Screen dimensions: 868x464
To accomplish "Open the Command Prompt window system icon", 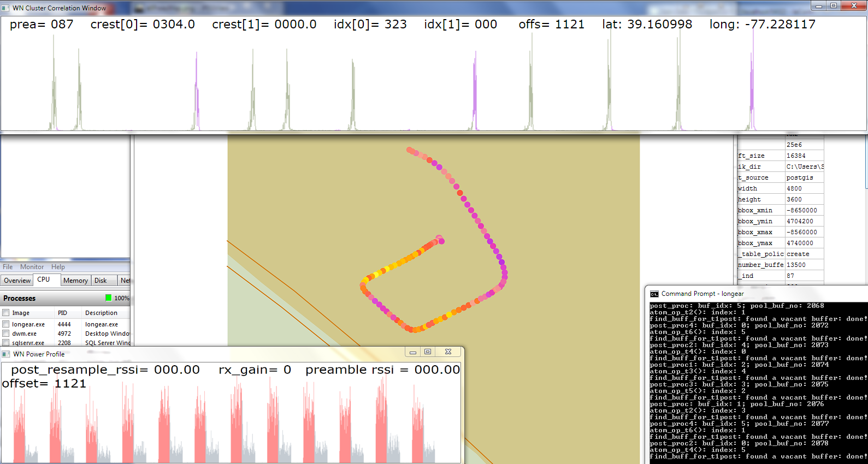I will (x=654, y=294).
